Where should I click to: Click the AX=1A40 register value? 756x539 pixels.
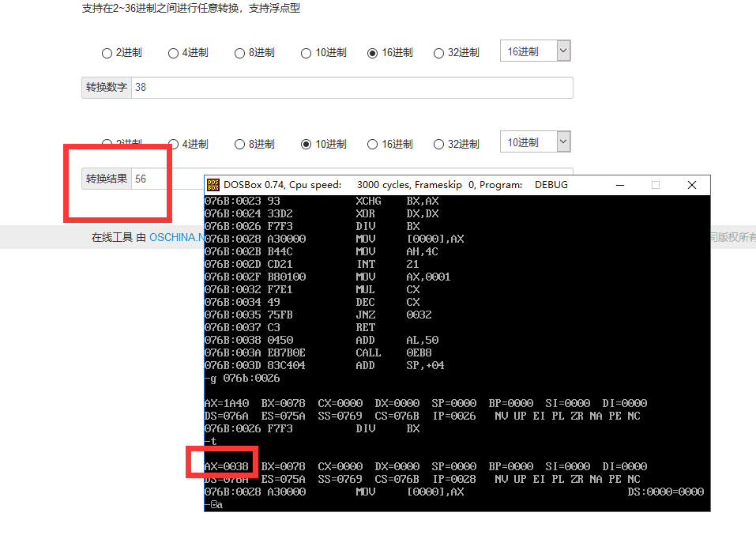[x=227, y=403]
